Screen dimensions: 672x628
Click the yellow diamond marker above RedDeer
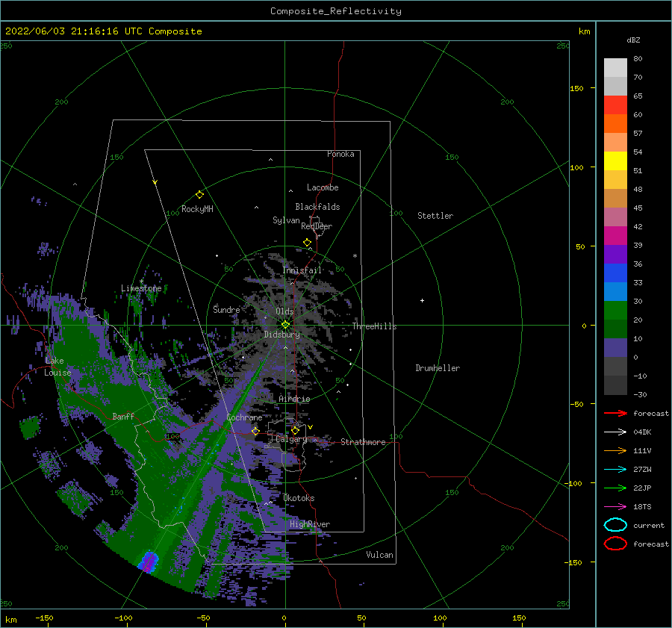point(307,243)
